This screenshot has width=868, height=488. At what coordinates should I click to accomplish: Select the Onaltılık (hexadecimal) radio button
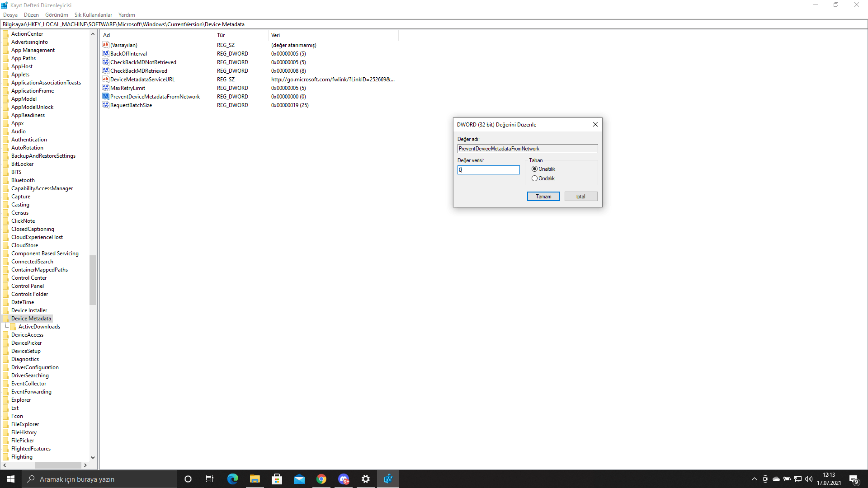tap(535, 169)
